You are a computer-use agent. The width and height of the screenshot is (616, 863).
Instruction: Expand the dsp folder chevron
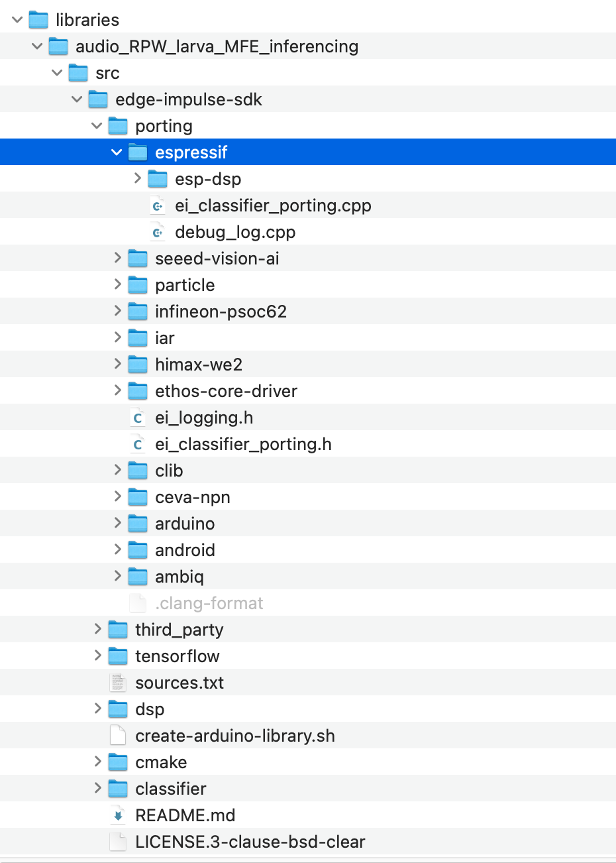(x=97, y=709)
